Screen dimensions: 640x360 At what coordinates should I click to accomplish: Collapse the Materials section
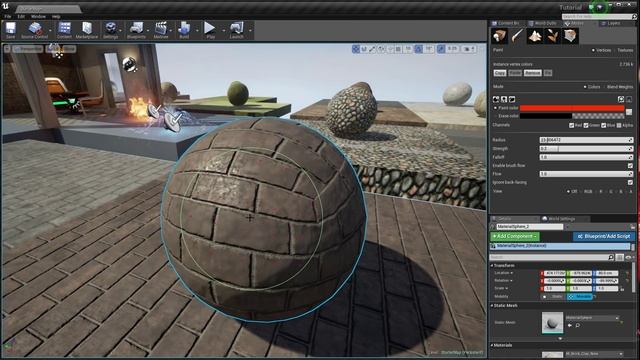[492, 345]
